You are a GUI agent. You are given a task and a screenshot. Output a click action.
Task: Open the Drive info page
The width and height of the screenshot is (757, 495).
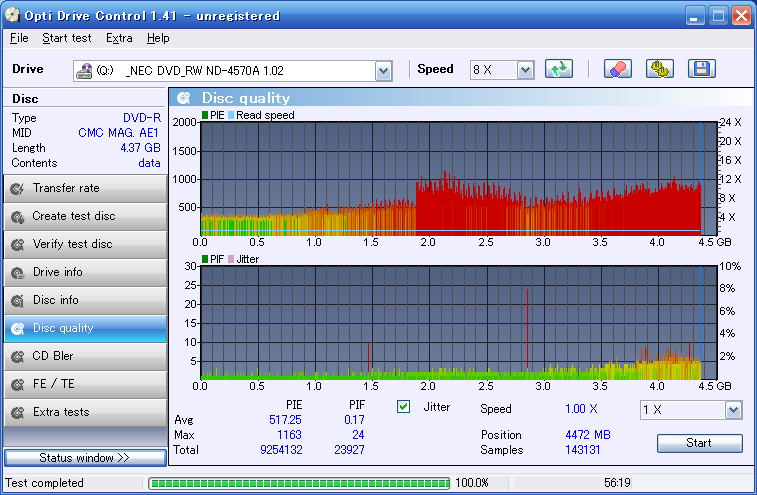85,273
